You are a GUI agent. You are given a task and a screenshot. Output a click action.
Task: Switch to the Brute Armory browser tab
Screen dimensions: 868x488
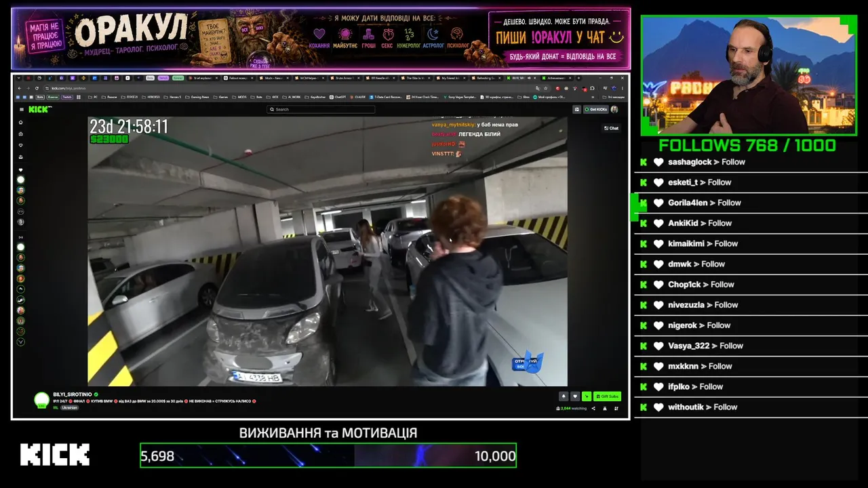pyautogui.click(x=346, y=78)
